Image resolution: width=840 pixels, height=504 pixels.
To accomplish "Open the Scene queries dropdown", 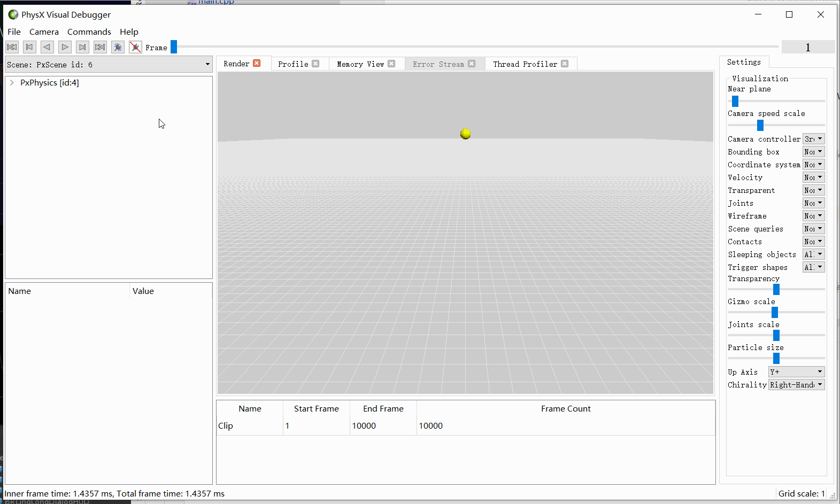I will tap(813, 229).
